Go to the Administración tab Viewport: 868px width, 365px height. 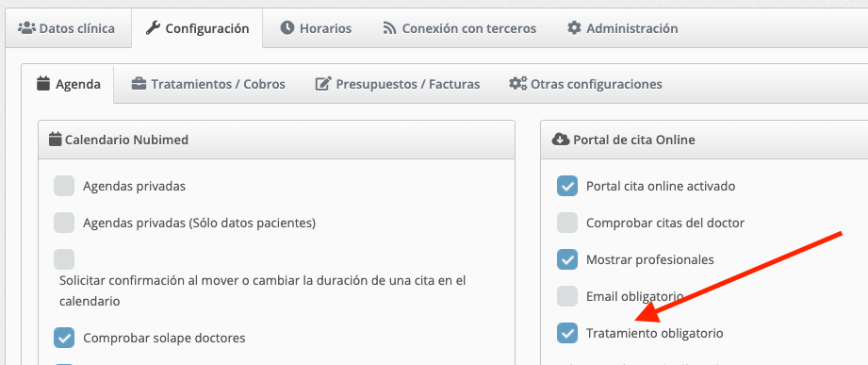coord(622,28)
